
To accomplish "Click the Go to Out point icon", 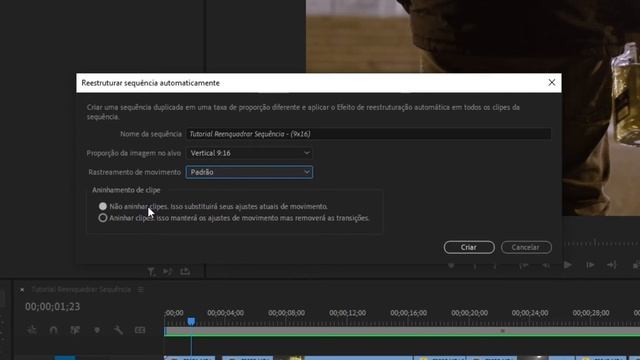I will point(611,266).
